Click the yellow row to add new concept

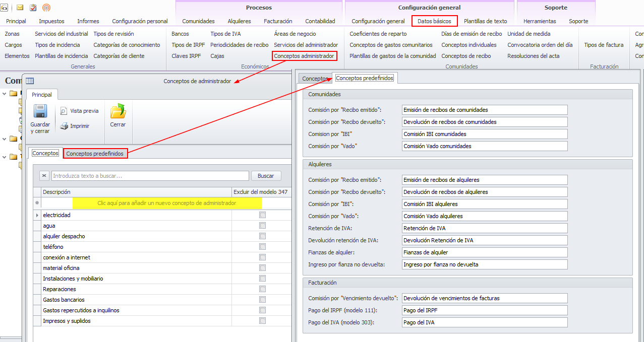coord(166,203)
